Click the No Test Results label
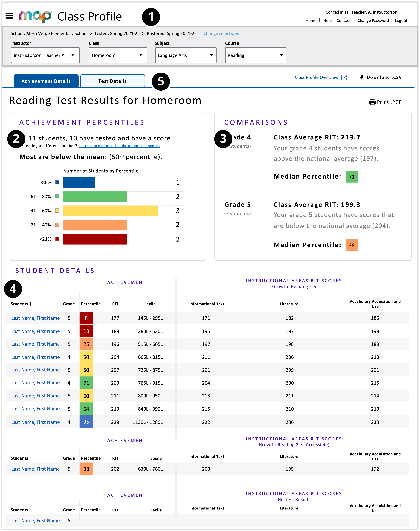The height and width of the screenshot is (531, 420). pos(294,500)
